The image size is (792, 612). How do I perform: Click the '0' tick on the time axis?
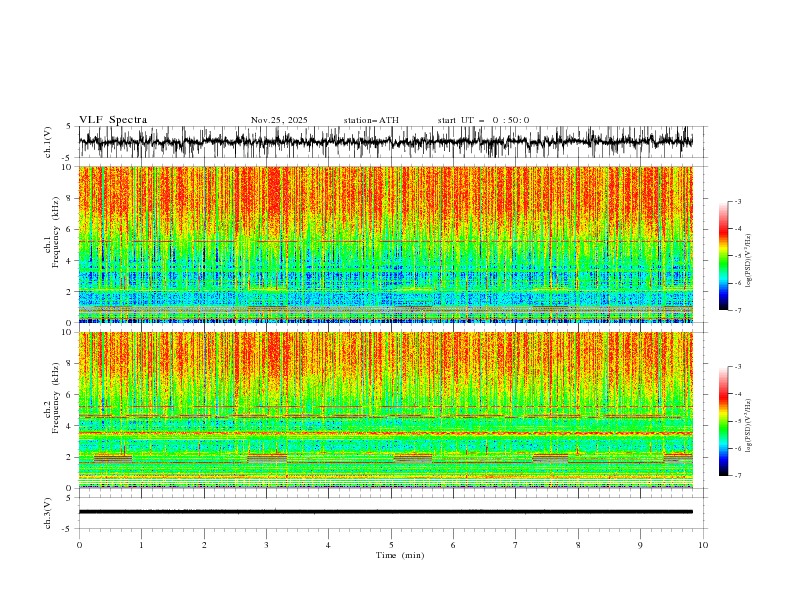pyautogui.click(x=79, y=545)
